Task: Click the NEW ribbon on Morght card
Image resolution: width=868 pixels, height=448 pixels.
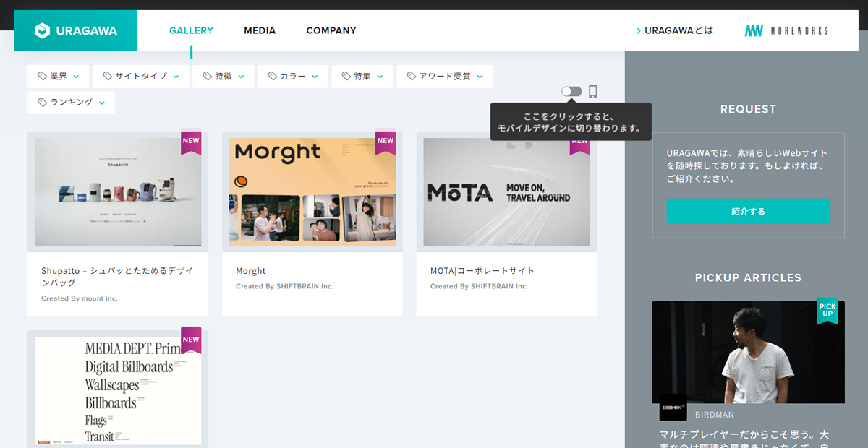Action: pos(386,142)
